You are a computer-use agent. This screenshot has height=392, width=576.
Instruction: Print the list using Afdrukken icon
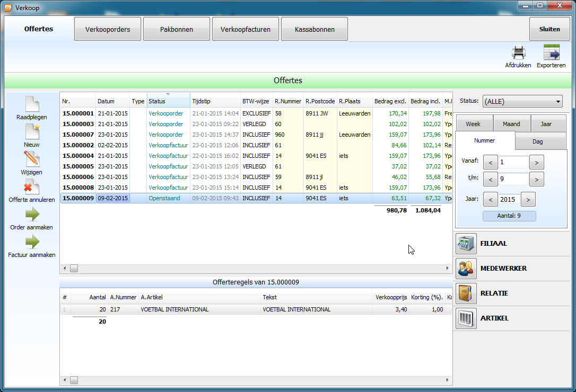point(518,53)
